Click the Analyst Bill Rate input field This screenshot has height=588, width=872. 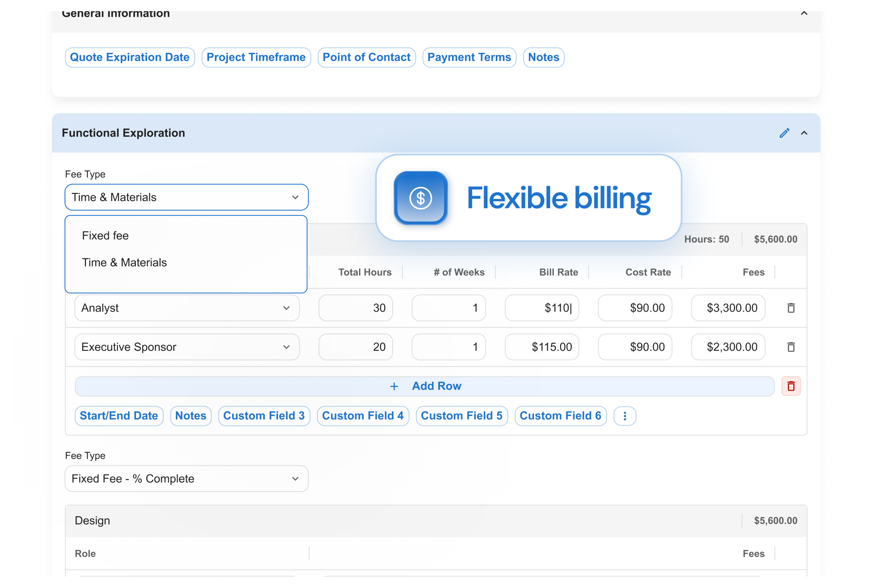(x=541, y=308)
